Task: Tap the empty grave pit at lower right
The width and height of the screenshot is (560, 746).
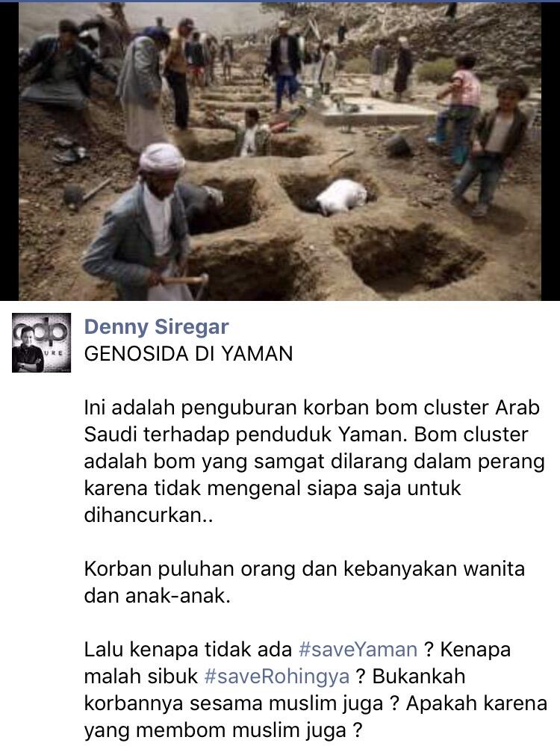Action: (410, 258)
